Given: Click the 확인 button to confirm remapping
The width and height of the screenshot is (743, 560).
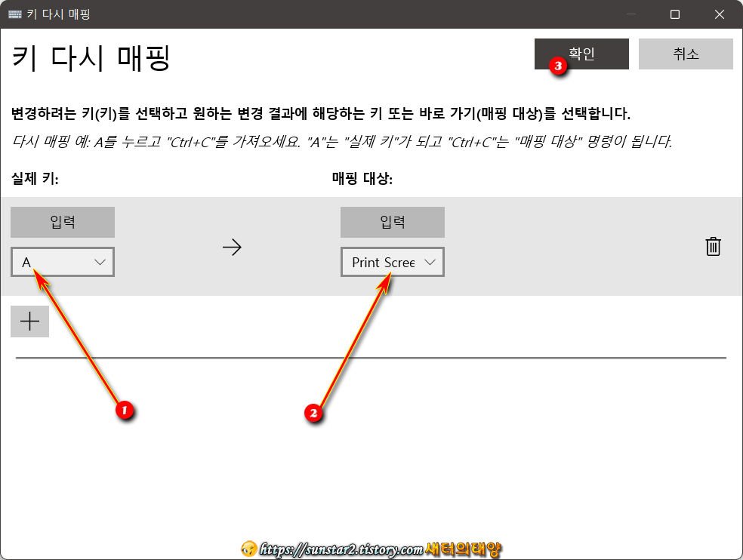Looking at the screenshot, I should [581, 54].
